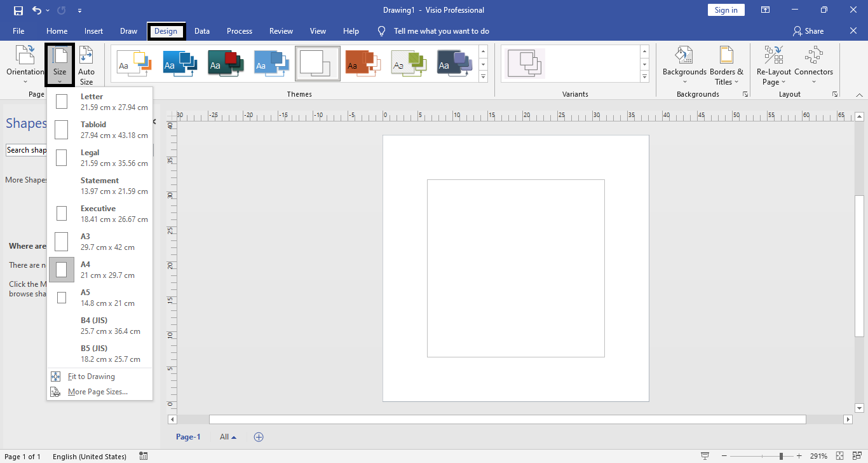Click the Undo icon in Quick Access Toolbar
Image resolution: width=868 pixels, height=463 pixels.
[x=36, y=10]
